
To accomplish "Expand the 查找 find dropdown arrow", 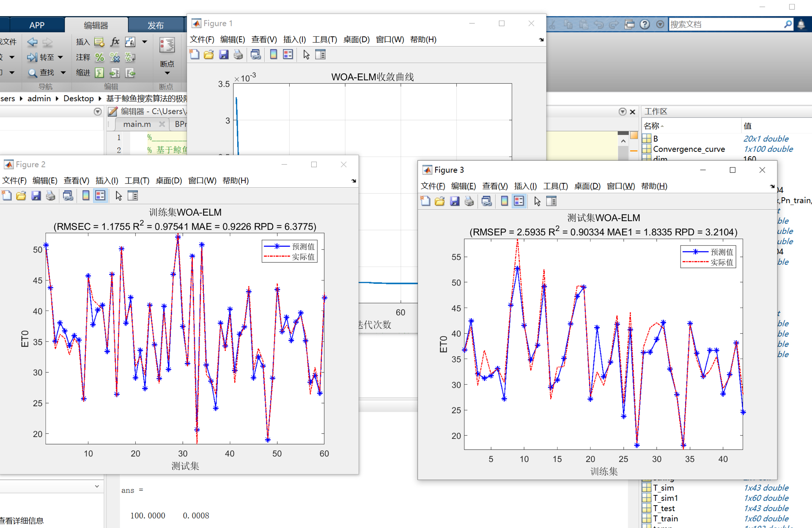I will [63, 73].
